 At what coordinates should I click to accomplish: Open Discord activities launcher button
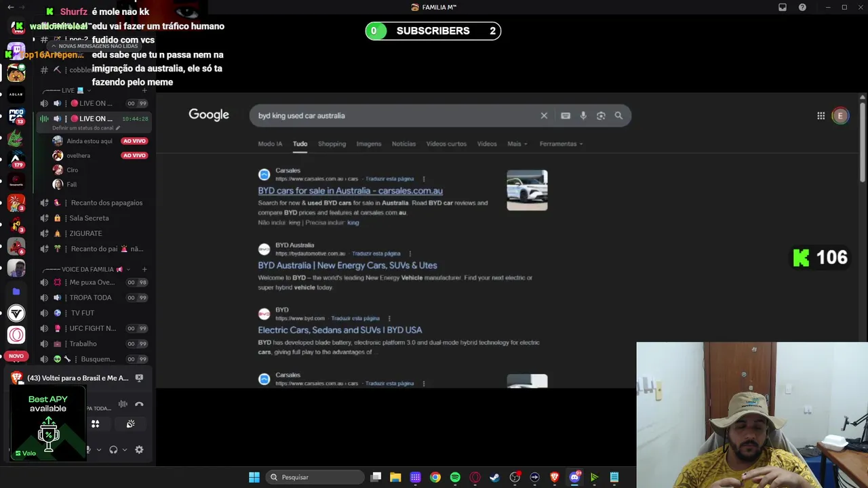click(x=96, y=424)
